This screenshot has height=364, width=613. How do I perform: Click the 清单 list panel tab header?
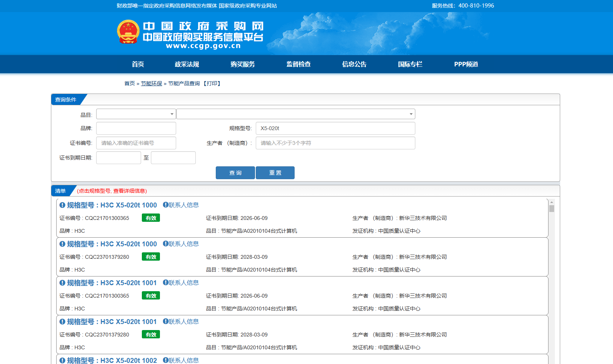coord(61,191)
